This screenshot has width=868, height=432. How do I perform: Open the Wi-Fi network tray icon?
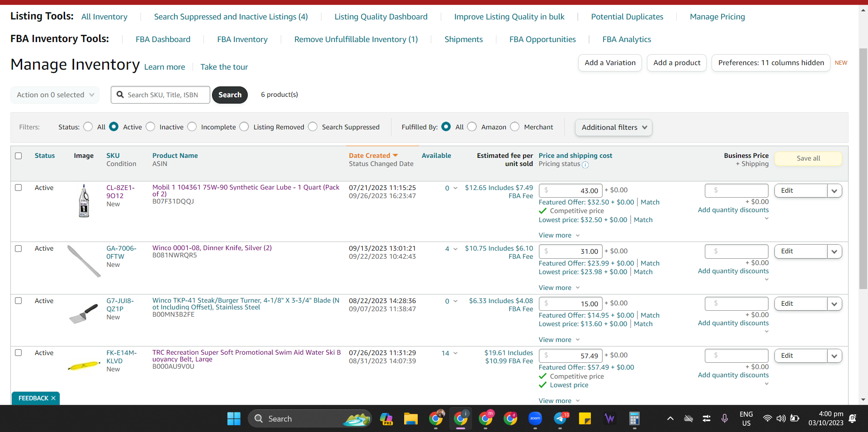click(x=767, y=419)
